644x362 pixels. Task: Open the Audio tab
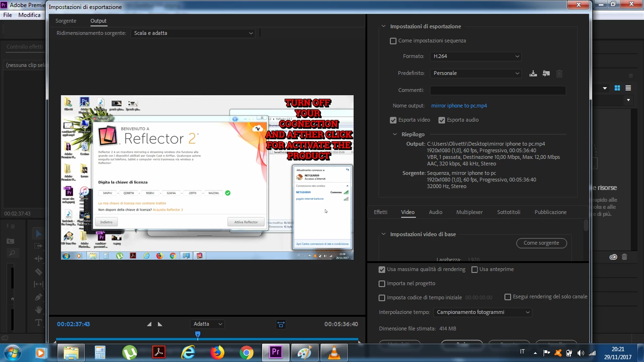click(x=436, y=212)
